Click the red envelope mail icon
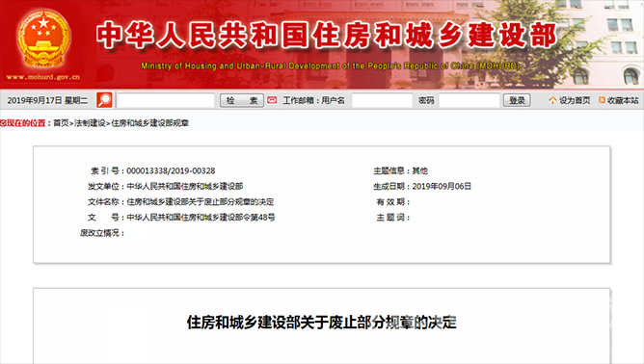 [x=272, y=100]
